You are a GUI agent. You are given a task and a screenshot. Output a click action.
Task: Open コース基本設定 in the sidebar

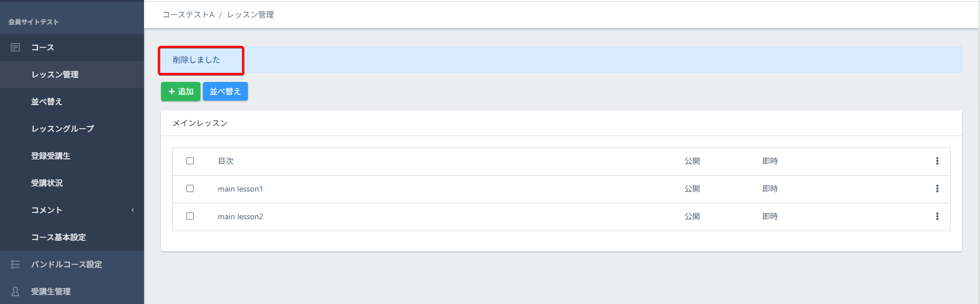59,237
